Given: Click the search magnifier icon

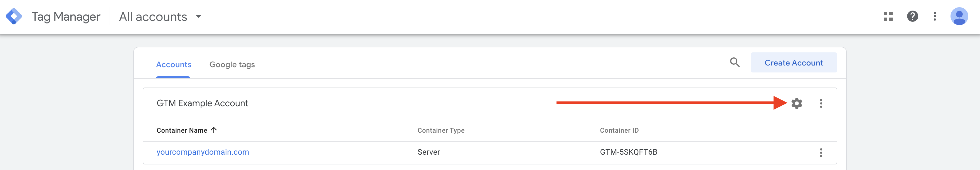Looking at the screenshot, I should click(735, 62).
